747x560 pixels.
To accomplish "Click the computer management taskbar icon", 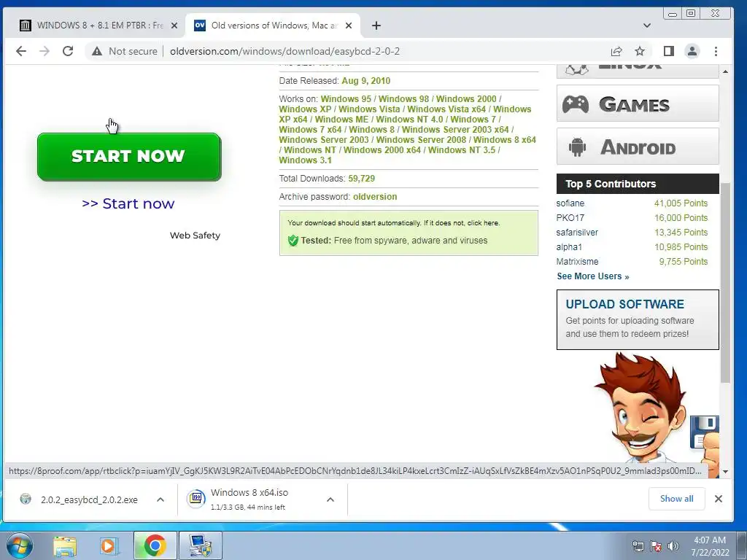I will 200,545.
